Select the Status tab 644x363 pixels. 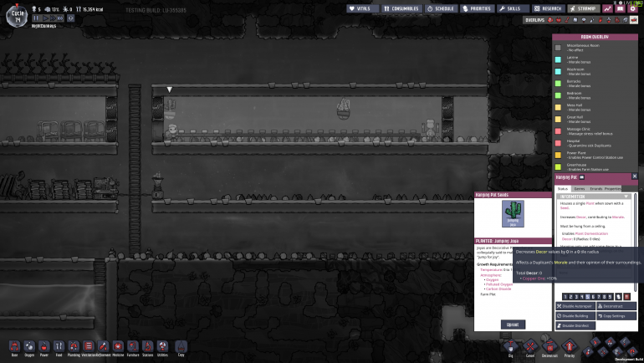pos(563,189)
